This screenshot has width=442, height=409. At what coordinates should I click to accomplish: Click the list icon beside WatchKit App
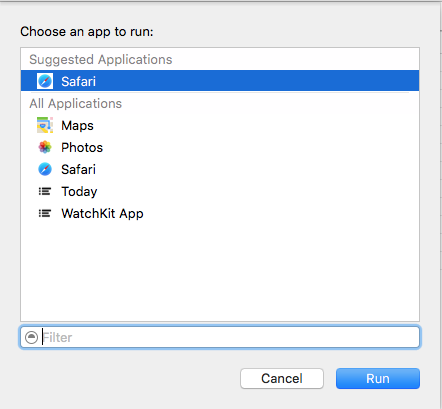pyautogui.click(x=45, y=213)
